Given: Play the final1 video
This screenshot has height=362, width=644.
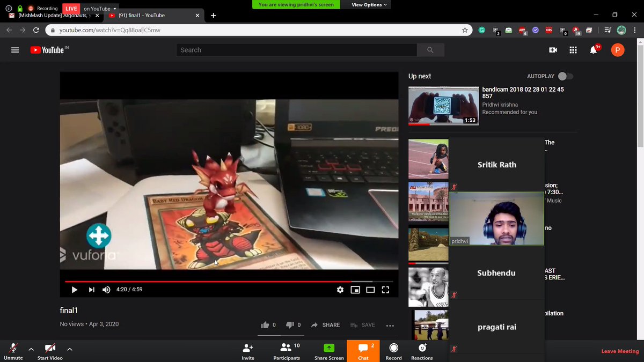Looking at the screenshot, I should click(75, 290).
